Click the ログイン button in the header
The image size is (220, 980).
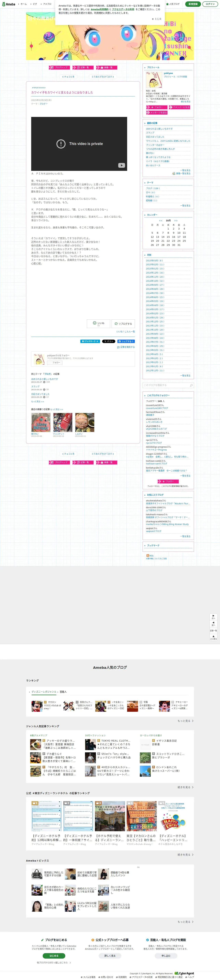pyautogui.click(x=210, y=4)
